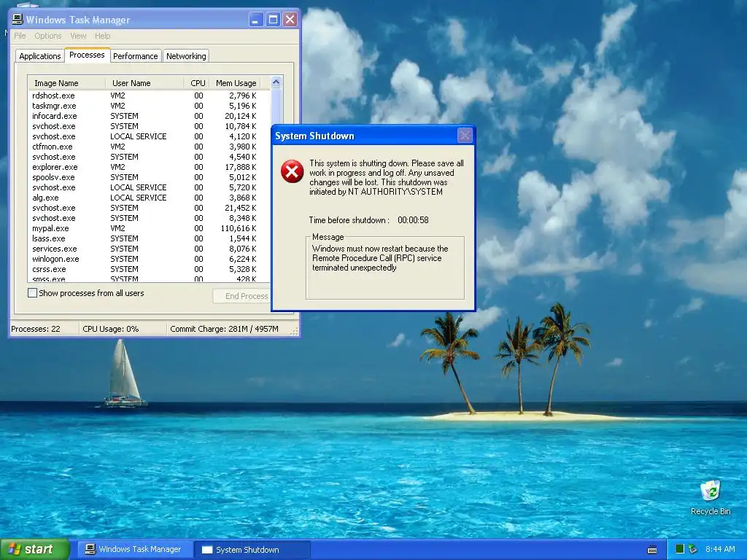Click the taskbar clock showing 8:44 AM

[720, 549]
